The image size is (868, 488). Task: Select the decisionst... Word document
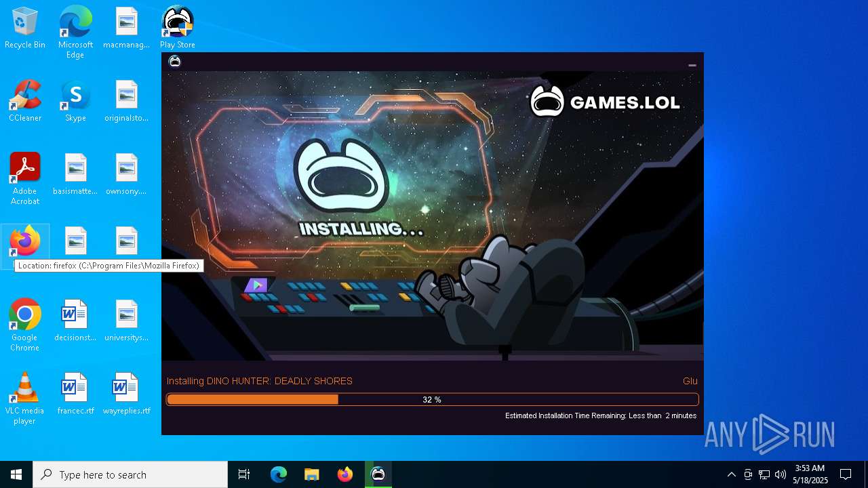pos(75,321)
